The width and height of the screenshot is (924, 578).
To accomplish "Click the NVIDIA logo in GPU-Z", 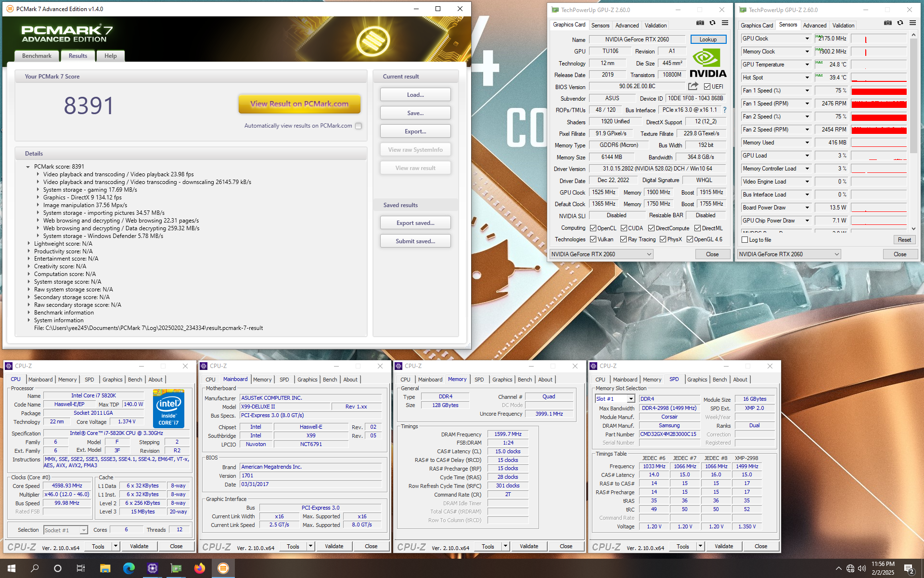I will (x=708, y=63).
